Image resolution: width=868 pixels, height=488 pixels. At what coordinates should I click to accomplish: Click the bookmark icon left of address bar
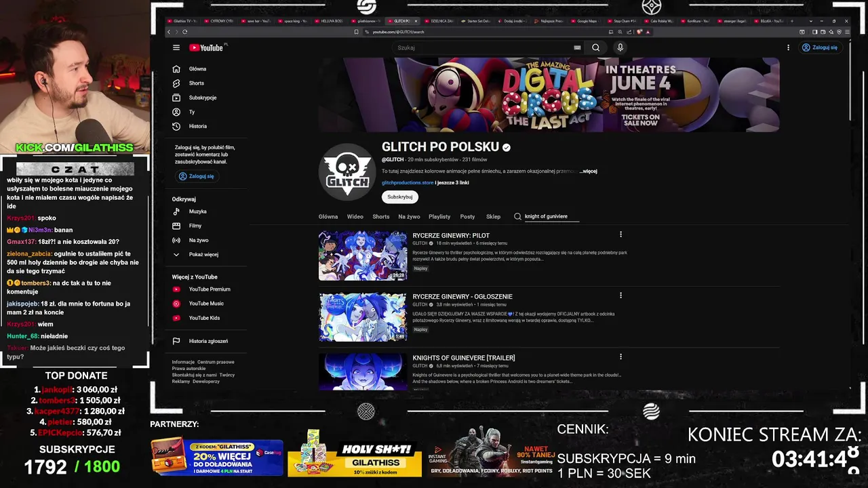[x=356, y=32]
